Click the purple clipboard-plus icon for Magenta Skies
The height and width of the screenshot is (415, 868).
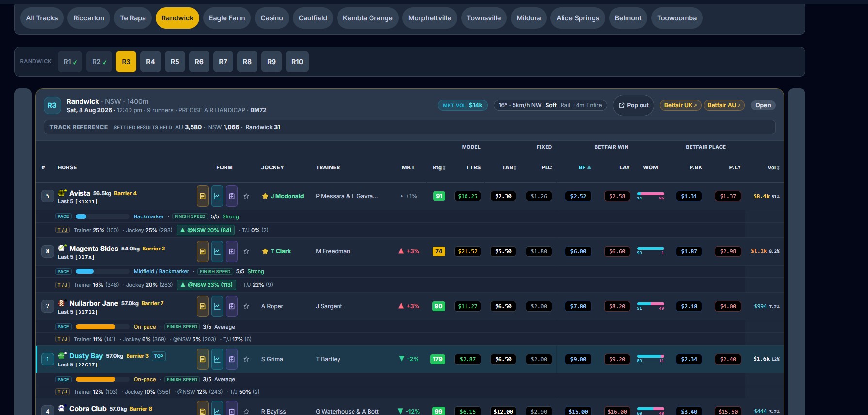232,251
